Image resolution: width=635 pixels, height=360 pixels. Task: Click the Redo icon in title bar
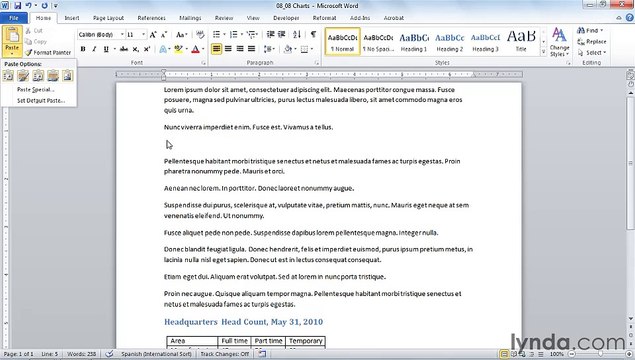tap(45, 6)
